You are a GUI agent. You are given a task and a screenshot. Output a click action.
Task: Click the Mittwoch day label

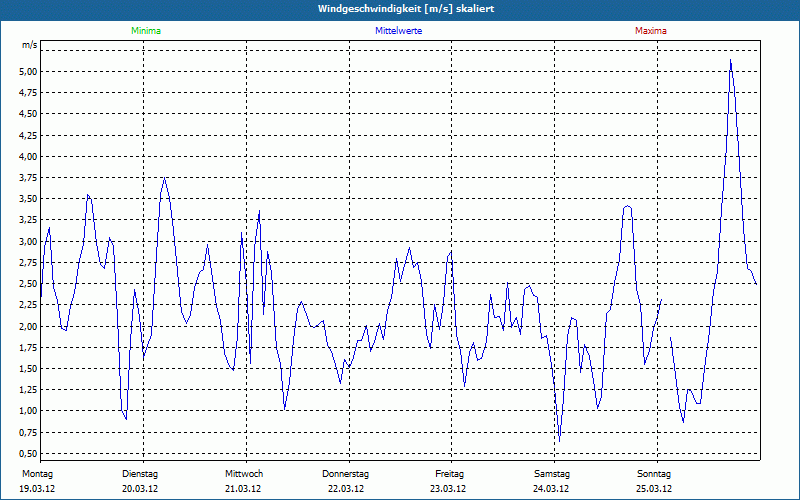click(x=244, y=474)
